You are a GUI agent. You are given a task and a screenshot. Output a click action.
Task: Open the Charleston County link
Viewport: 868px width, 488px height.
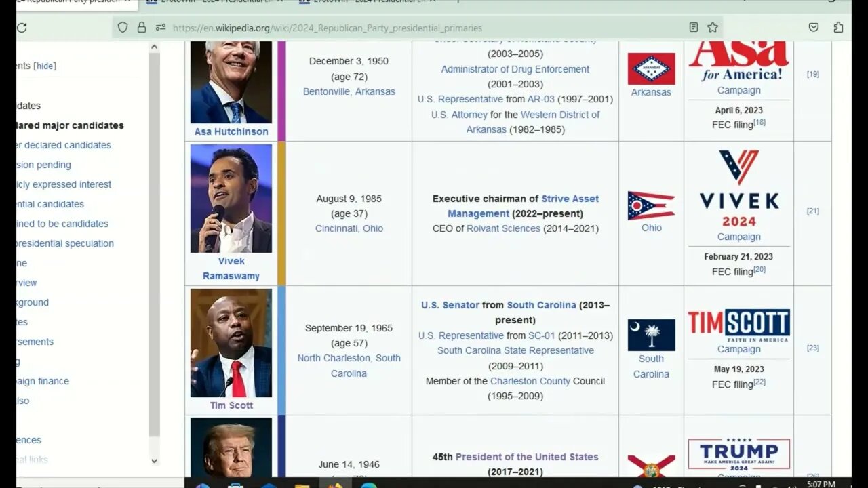(x=530, y=381)
